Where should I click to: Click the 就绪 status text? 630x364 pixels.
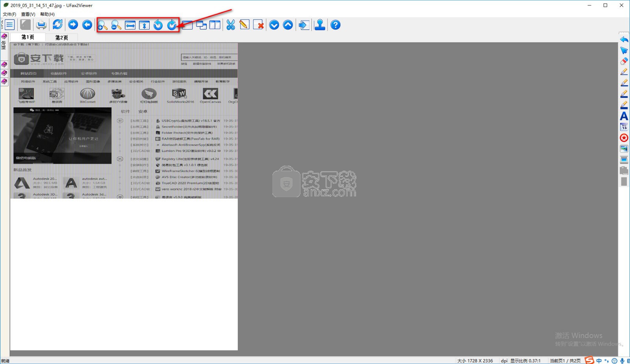5,361
